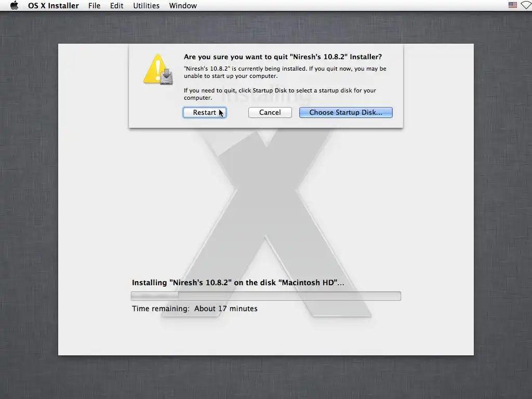The width and height of the screenshot is (532, 399).
Task: Open the File menu
Action: [95, 5]
